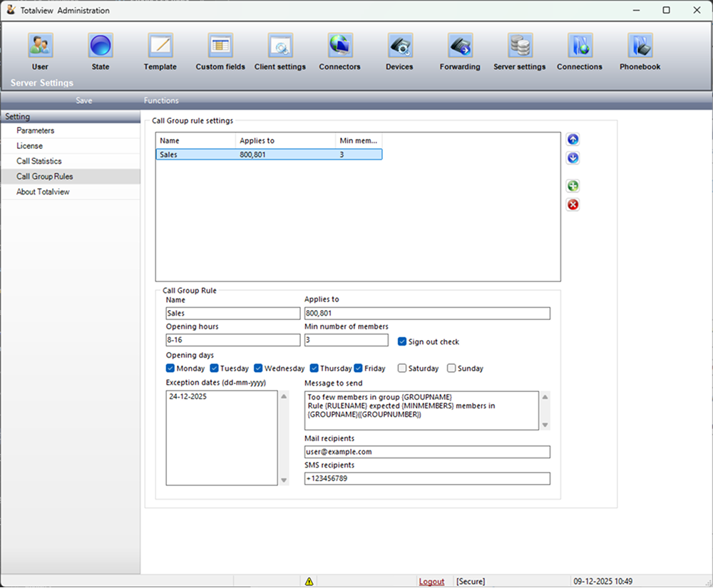
Task: Click the Setting panel header
Action: click(71, 117)
